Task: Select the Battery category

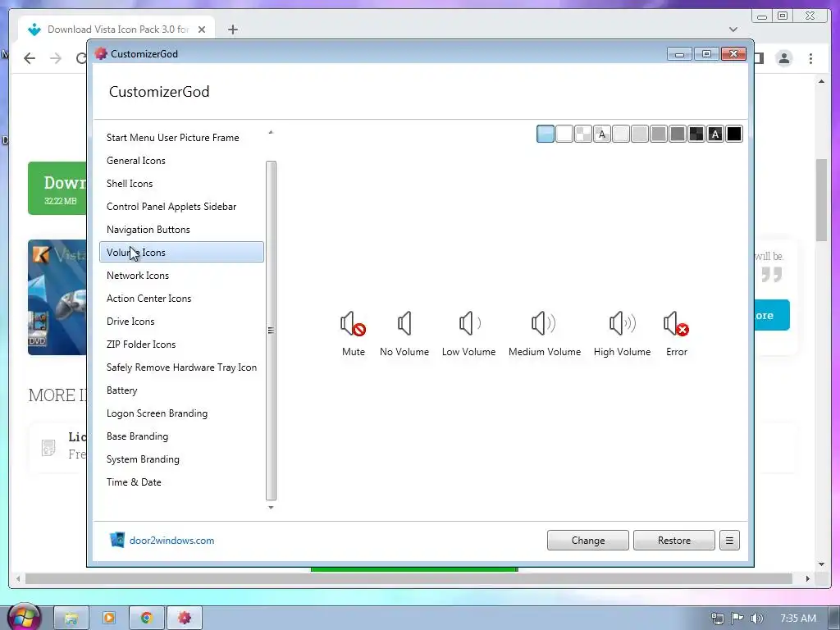Action: (181, 390)
